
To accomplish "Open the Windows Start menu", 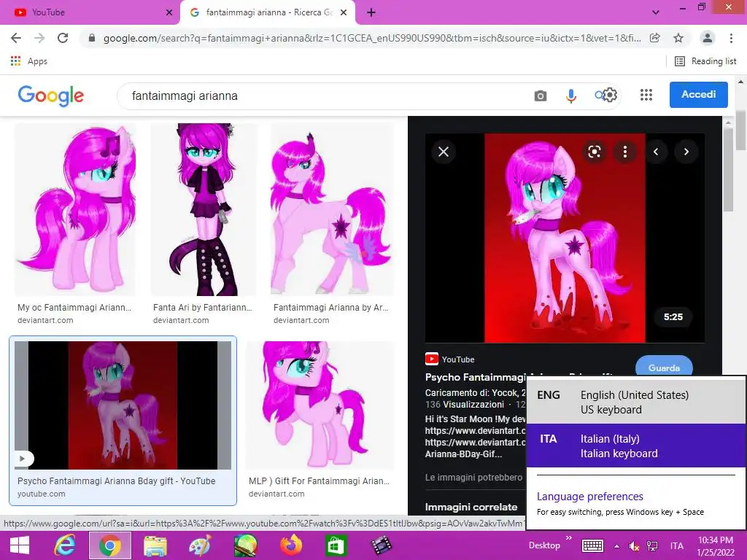I will [x=19, y=545].
